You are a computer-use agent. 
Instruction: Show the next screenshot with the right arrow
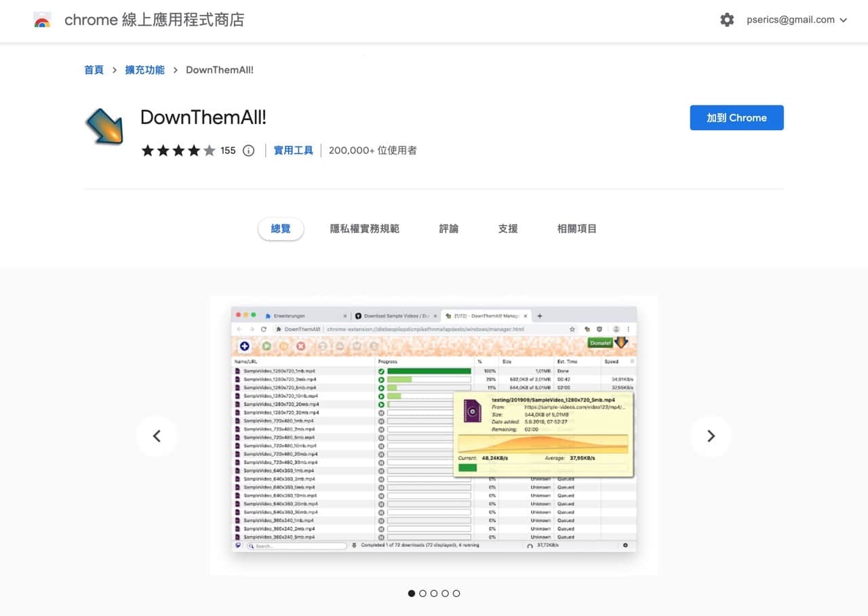click(711, 436)
